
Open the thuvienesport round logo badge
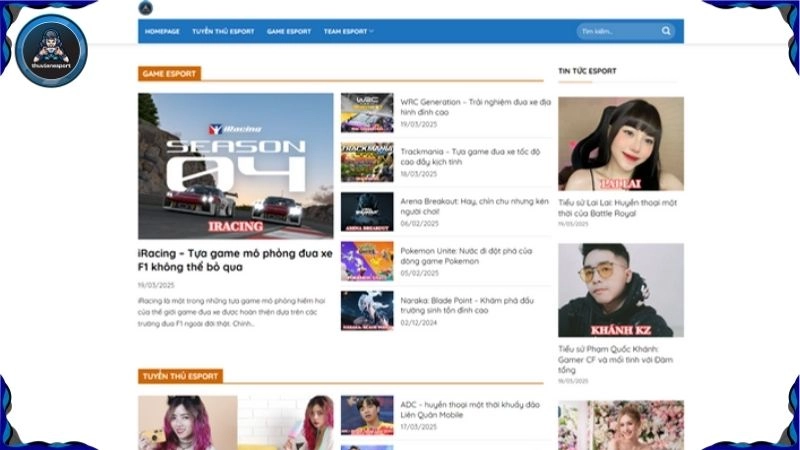pyautogui.click(x=51, y=51)
